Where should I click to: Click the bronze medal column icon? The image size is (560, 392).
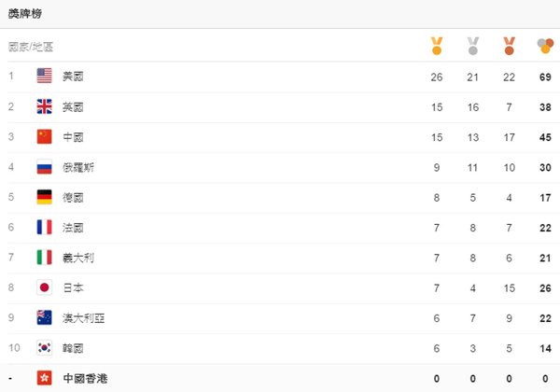tap(510, 46)
